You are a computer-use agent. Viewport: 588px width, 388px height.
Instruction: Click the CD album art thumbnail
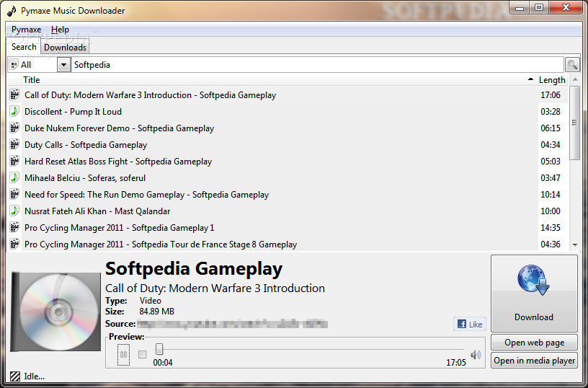tap(56, 312)
